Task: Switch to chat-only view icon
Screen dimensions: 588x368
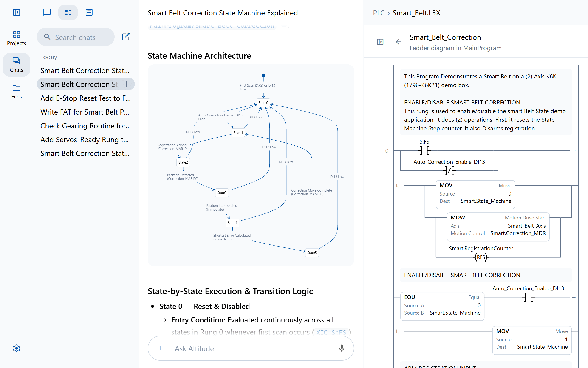Action: [x=47, y=12]
